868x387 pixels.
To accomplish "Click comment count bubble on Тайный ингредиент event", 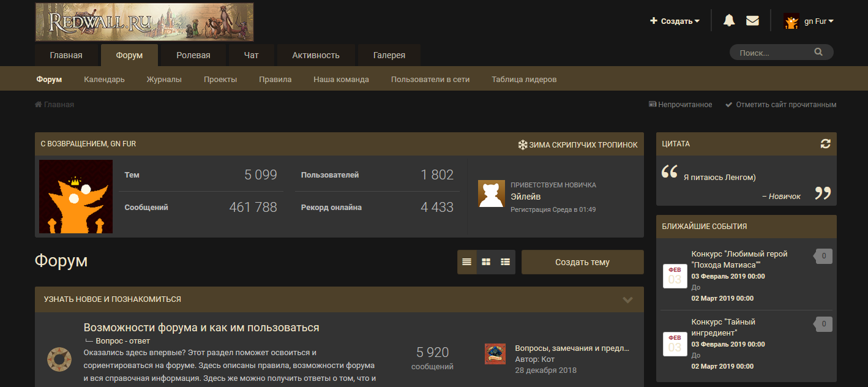I will pos(823,324).
